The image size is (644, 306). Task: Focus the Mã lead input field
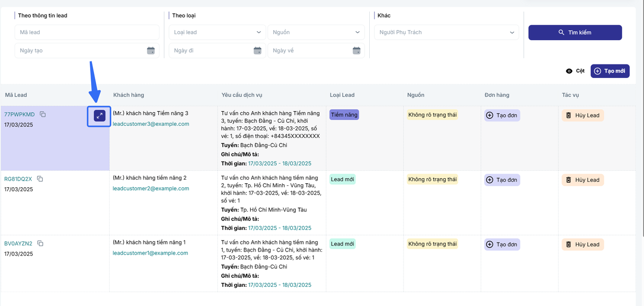pos(87,32)
